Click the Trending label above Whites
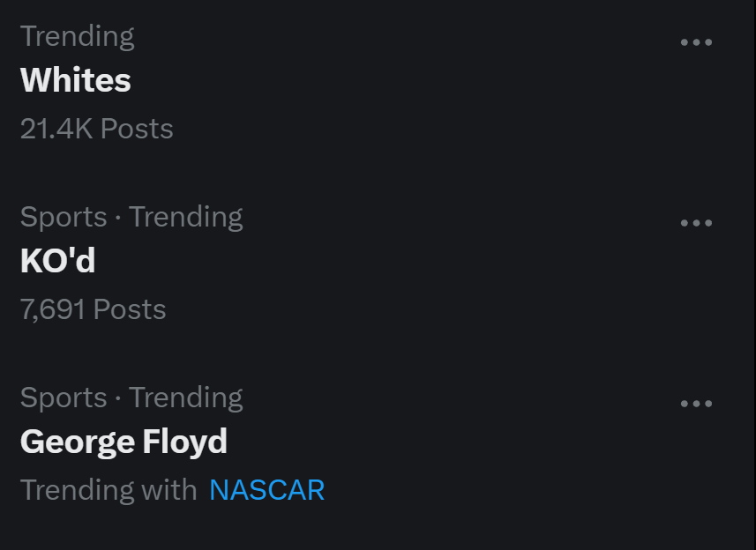 point(77,36)
